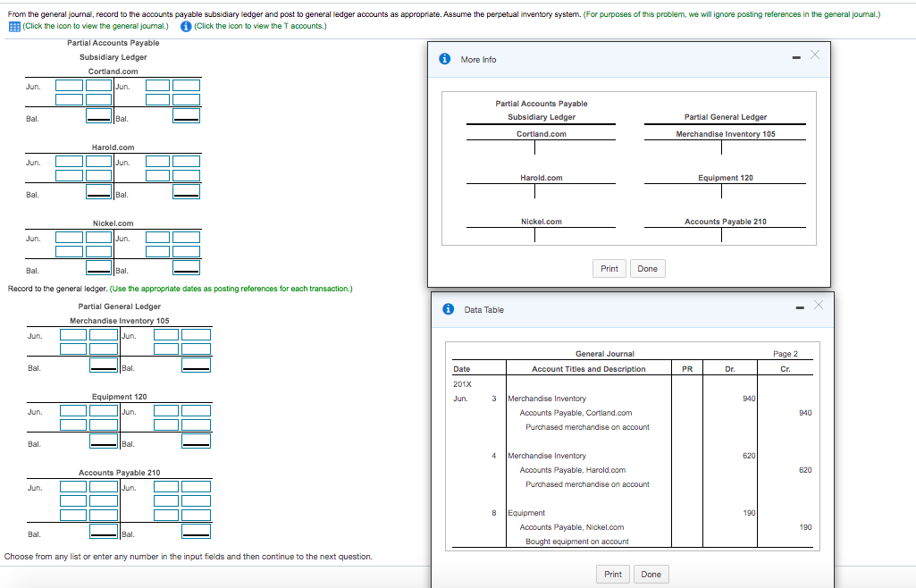Close the Data Table dialog
Viewport: 916px width, 588px height.
819,305
